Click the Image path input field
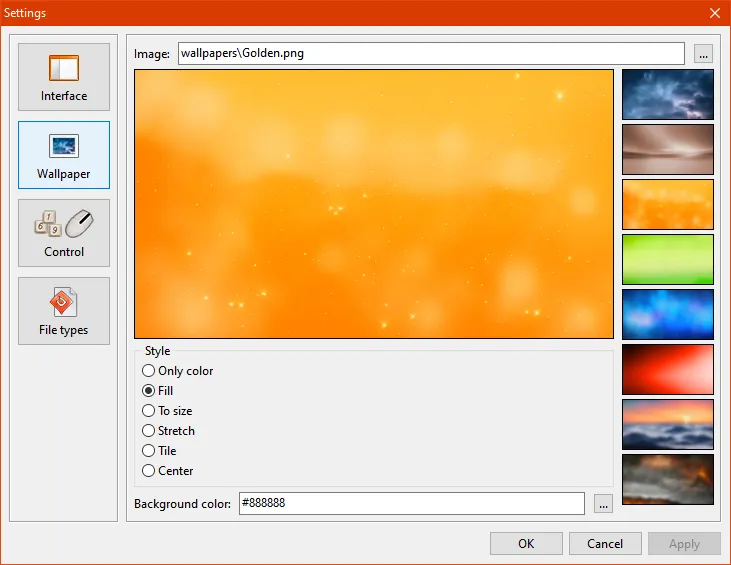 click(431, 54)
